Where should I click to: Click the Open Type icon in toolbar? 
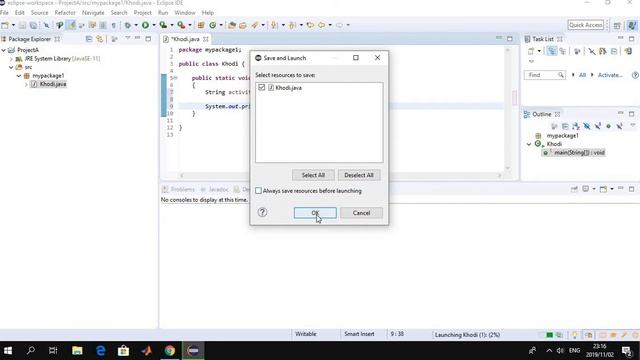click(232, 25)
